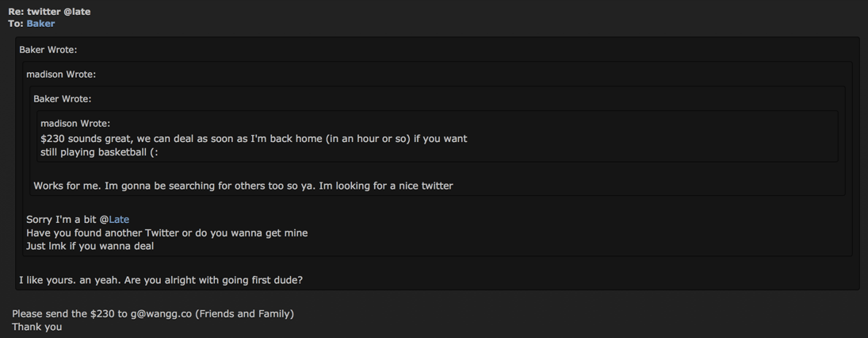Click the 'Works for me' reply line
The width and height of the screenshot is (868, 338).
tap(243, 186)
